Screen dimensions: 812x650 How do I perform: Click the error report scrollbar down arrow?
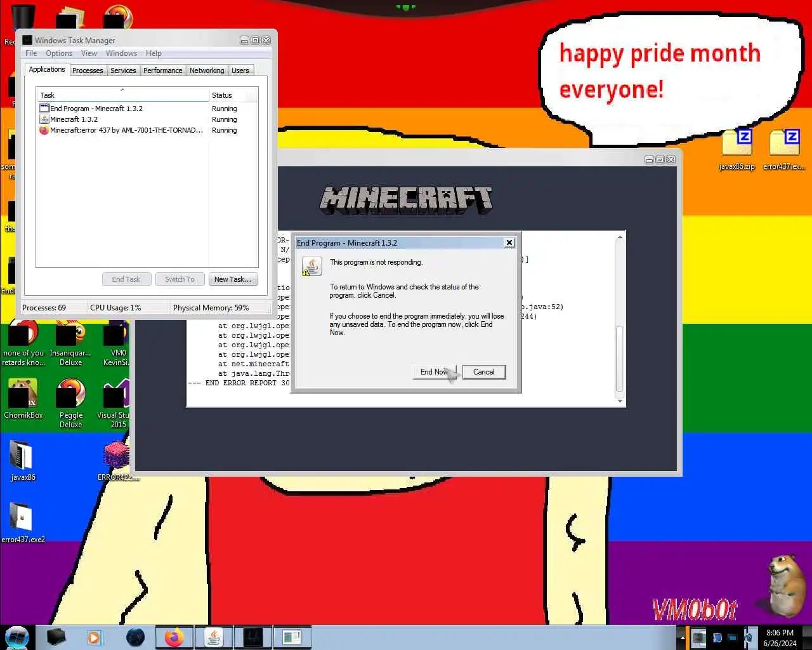click(x=620, y=401)
